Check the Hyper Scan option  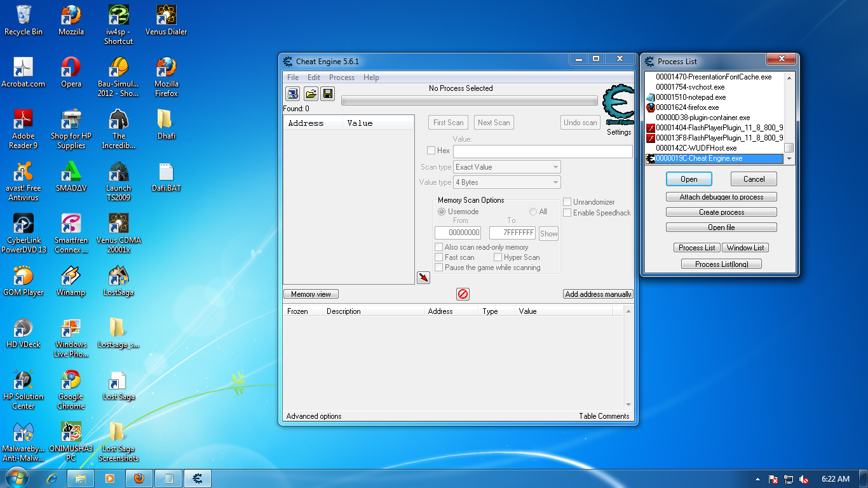[x=498, y=257]
